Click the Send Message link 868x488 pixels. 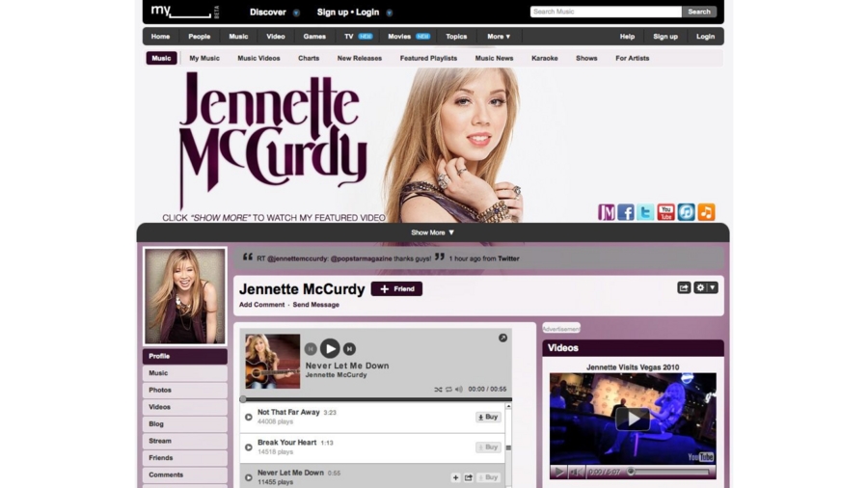point(316,305)
